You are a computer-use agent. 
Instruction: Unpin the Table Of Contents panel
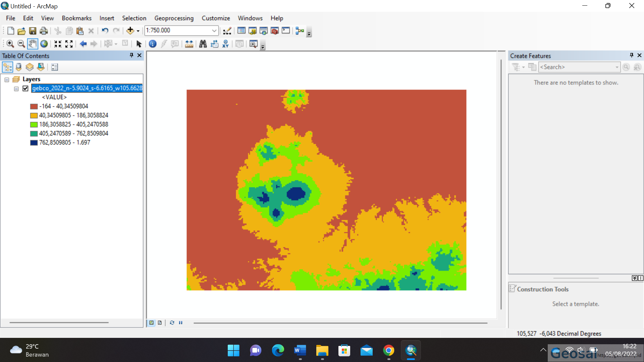tap(131, 55)
